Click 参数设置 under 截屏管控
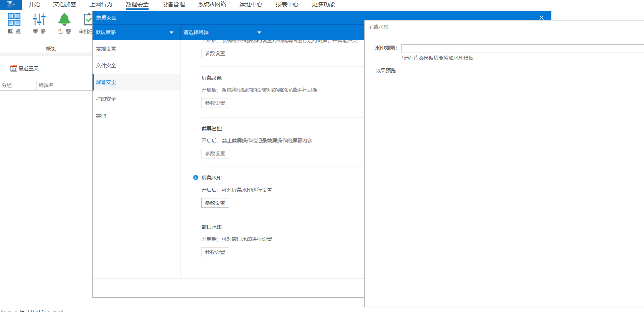 (215, 154)
